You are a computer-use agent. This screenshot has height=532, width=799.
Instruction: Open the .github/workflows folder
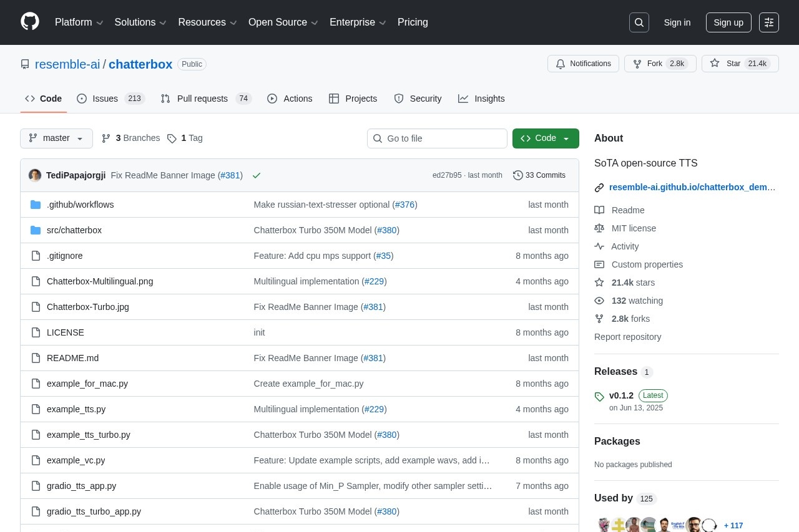(80, 205)
